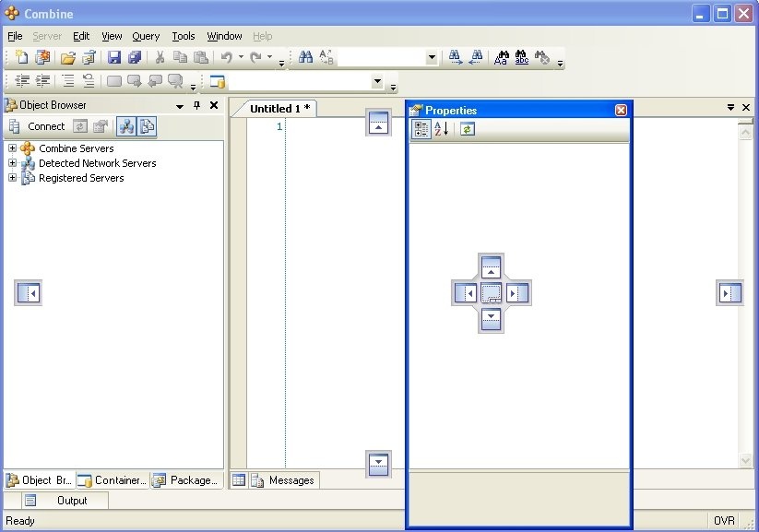Click the Cut scissors icon
Image resolution: width=759 pixels, height=532 pixels.
point(160,57)
